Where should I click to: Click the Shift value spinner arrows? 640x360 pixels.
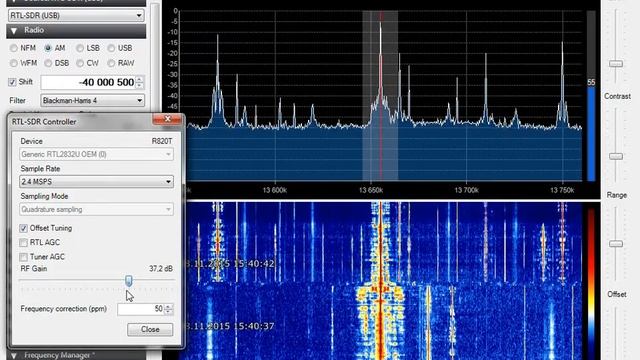[140, 82]
